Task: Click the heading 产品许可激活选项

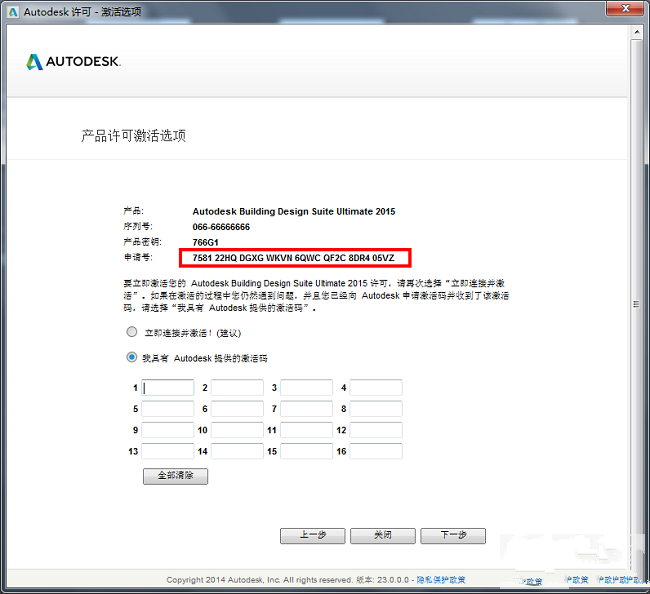Action: (x=133, y=136)
